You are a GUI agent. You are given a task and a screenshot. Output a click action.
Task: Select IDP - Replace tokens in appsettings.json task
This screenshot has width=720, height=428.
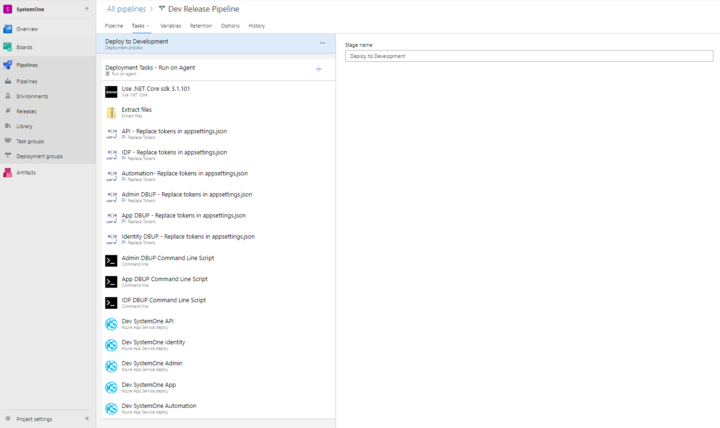pyautogui.click(x=174, y=153)
